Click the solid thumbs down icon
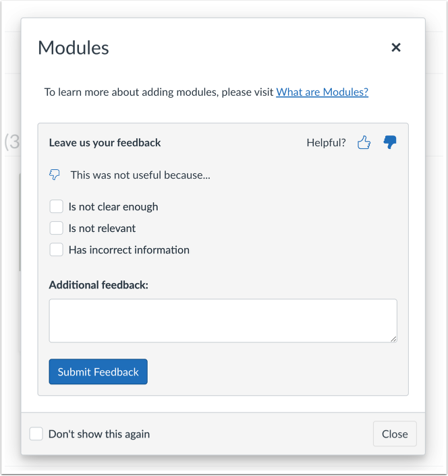Image resolution: width=448 pixels, height=476 pixels. coord(389,142)
